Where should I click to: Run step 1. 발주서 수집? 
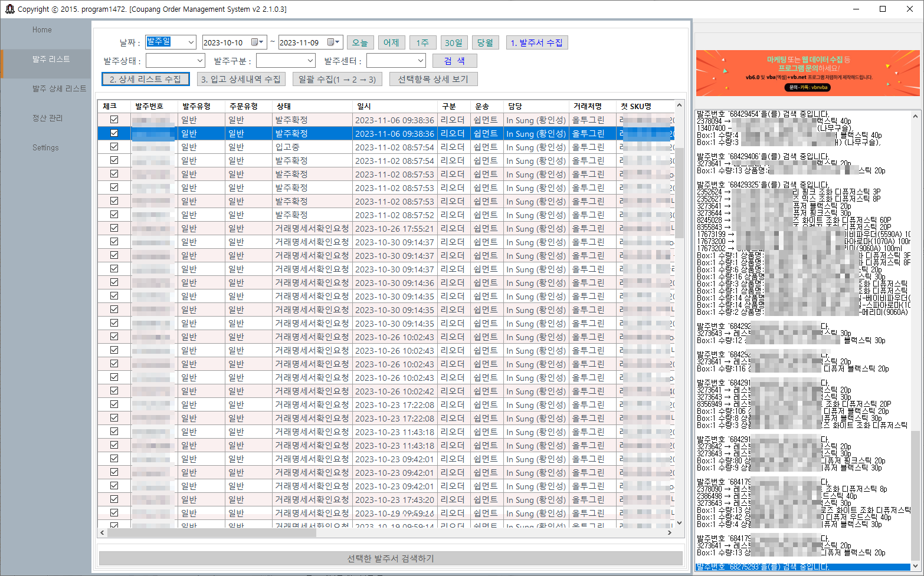pyautogui.click(x=536, y=42)
